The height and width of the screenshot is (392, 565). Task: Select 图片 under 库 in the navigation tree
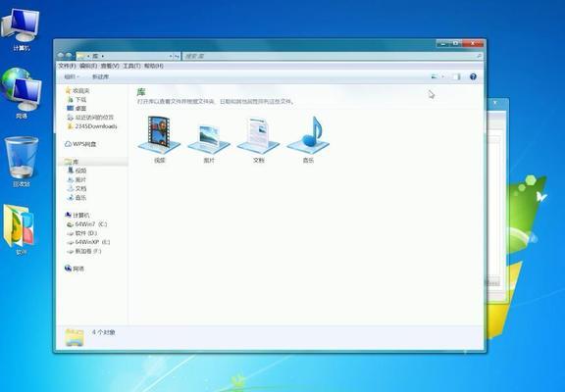77,179
